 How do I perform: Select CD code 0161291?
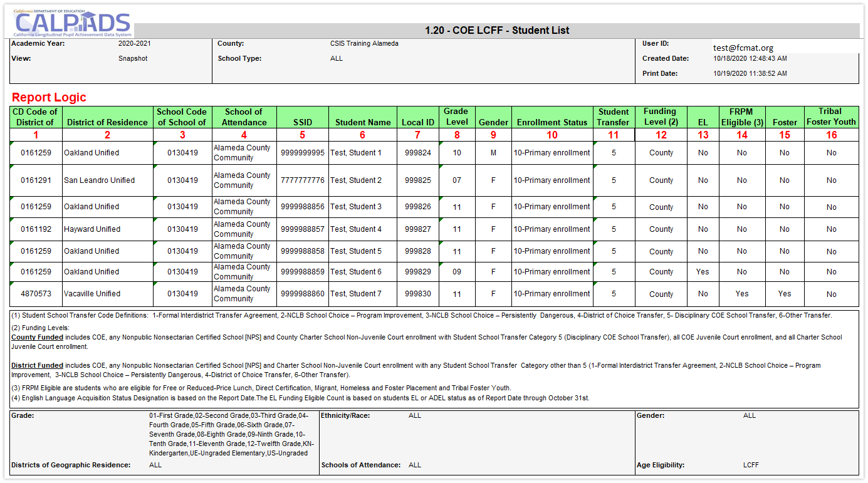(36, 180)
